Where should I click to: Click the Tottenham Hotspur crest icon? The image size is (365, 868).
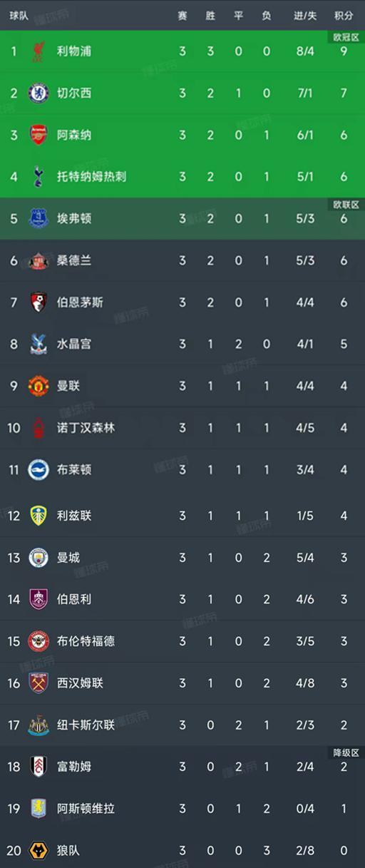pyautogui.click(x=38, y=176)
